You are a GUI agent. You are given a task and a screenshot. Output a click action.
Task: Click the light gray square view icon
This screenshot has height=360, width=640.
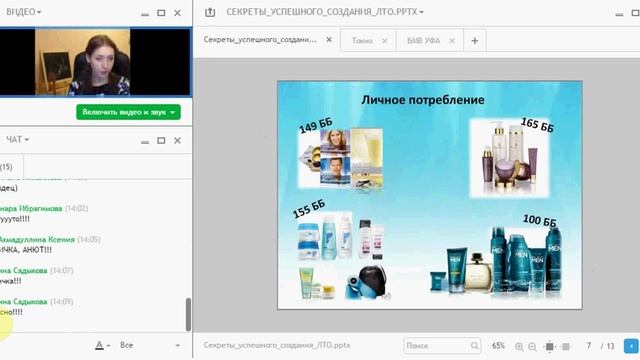coord(566,347)
